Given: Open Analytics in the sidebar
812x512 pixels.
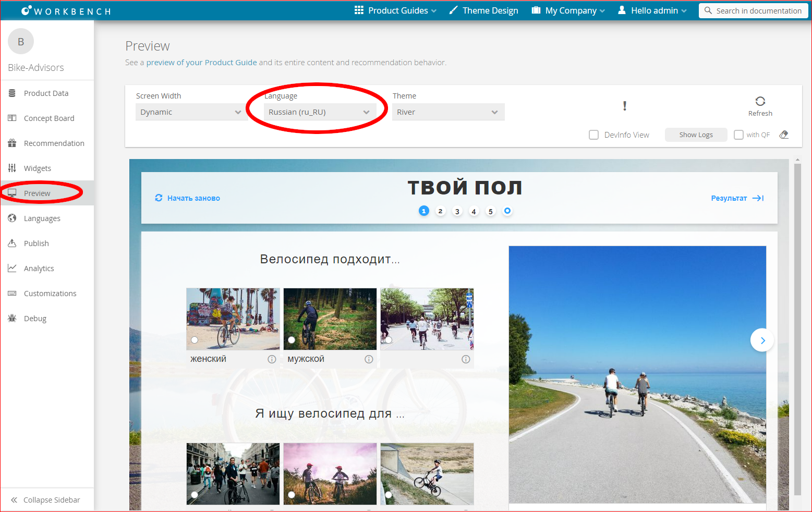Looking at the screenshot, I should pyautogui.click(x=47, y=269).
